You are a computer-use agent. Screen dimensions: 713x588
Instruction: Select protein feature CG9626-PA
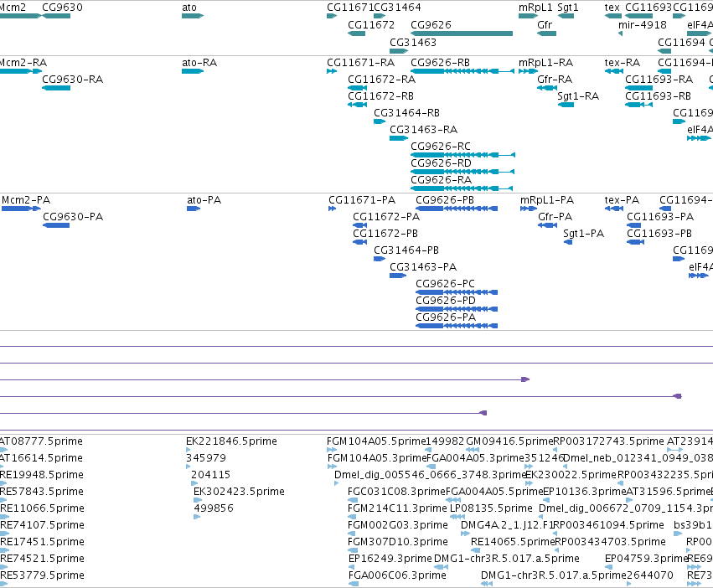click(x=457, y=326)
